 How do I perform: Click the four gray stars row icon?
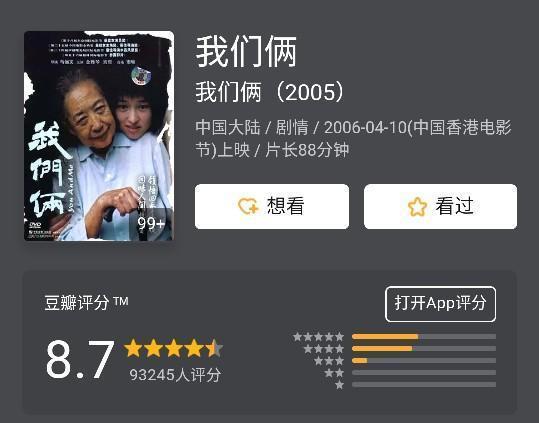[323, 349]
